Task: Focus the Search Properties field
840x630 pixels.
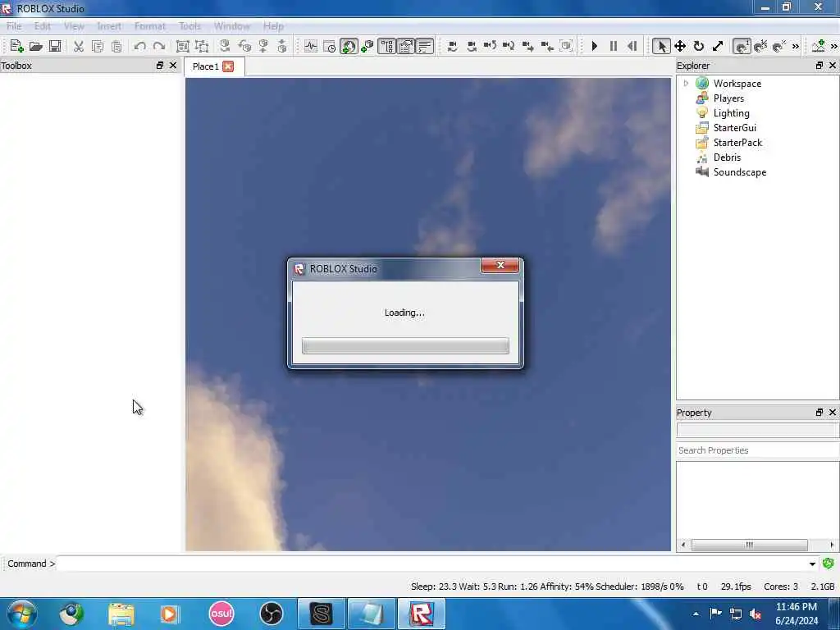Action: click(x=757, y=450)
